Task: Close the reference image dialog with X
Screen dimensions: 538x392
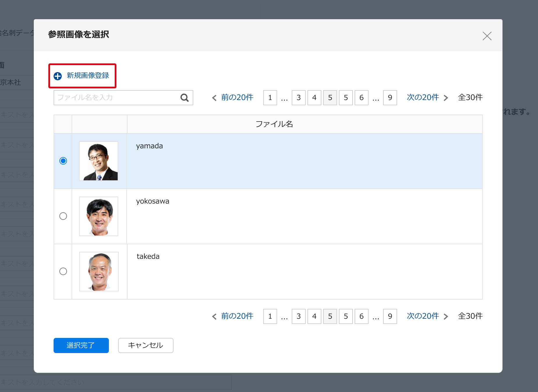Action: coord(487,36)
